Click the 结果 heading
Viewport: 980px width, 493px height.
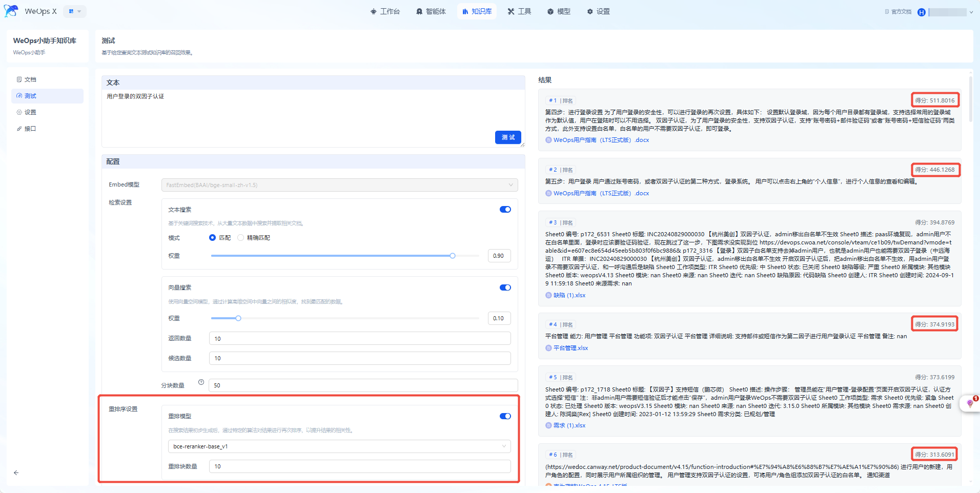coord(545,80)
